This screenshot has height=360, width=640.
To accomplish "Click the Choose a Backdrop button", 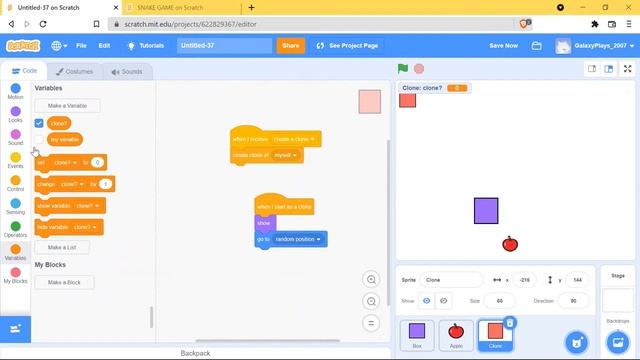I will tap(618, 342).
